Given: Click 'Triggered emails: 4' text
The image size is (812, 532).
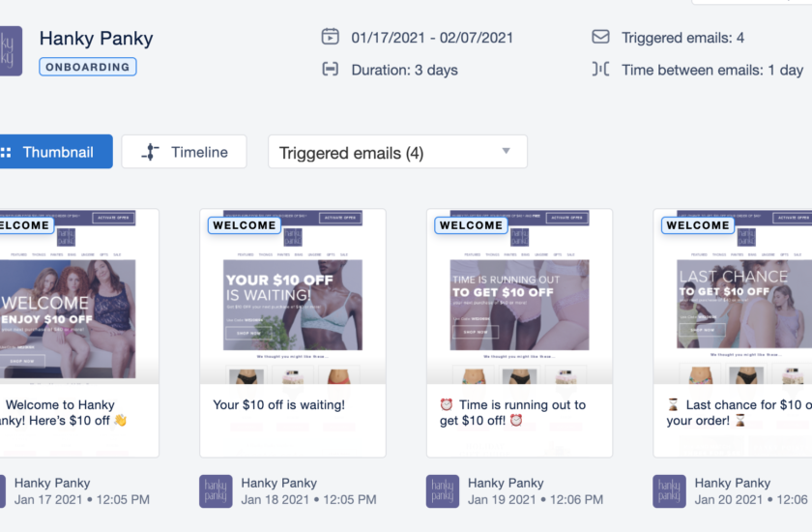Looking at the screenshot, I should click(682, 38).
